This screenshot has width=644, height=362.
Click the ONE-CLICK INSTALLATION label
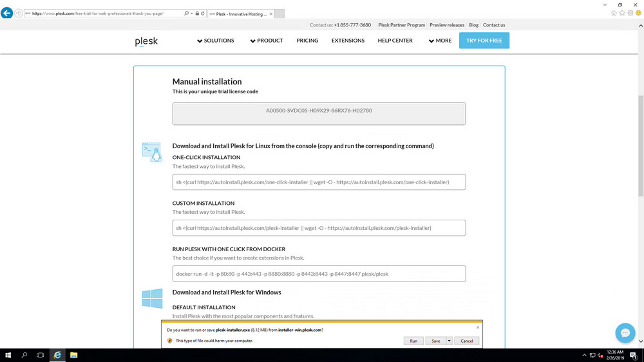(x=206, y=157)
